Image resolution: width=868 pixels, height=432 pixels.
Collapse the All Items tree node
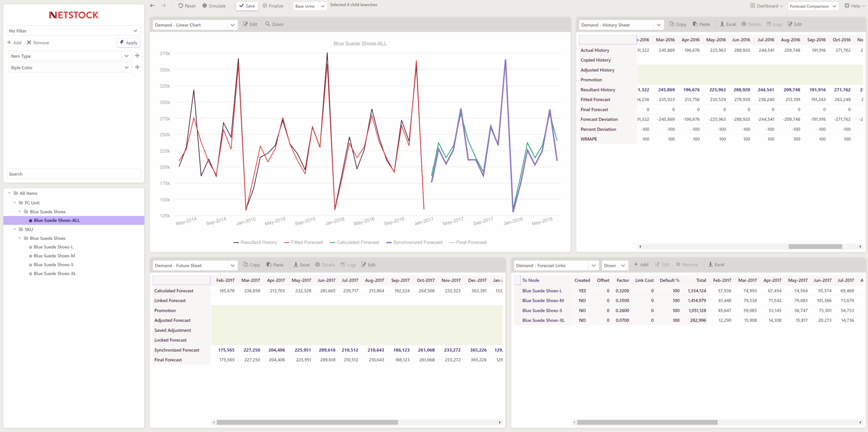[x=9, y=193]
